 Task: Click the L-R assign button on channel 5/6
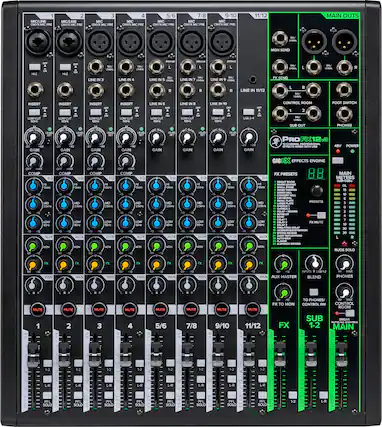[170, 379]
